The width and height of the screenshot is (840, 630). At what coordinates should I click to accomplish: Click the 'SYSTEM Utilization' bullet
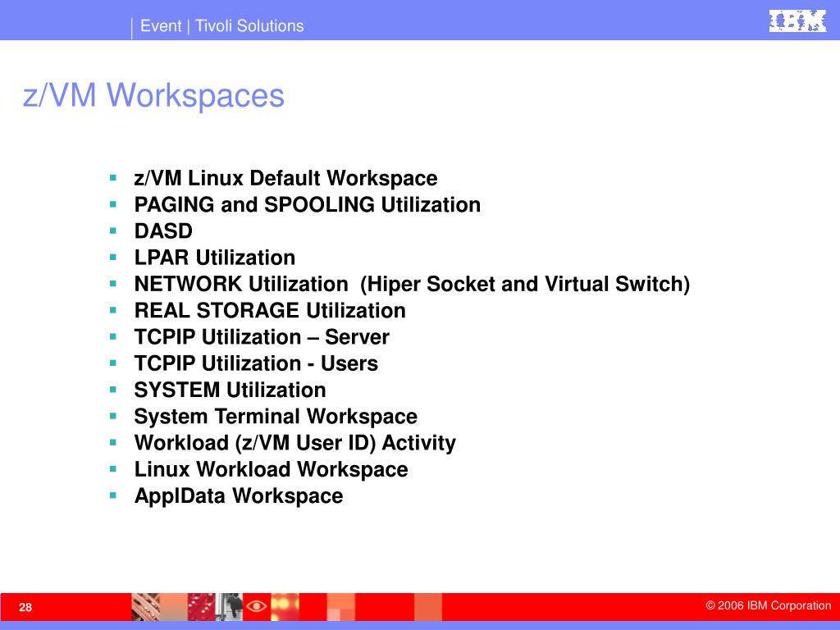click(230, 390)
